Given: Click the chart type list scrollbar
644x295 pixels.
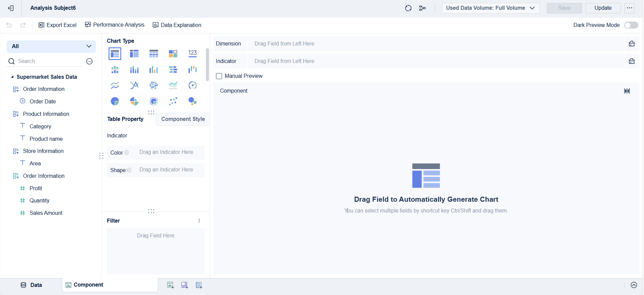Looking at the screenshot, I should click(207, 65).
